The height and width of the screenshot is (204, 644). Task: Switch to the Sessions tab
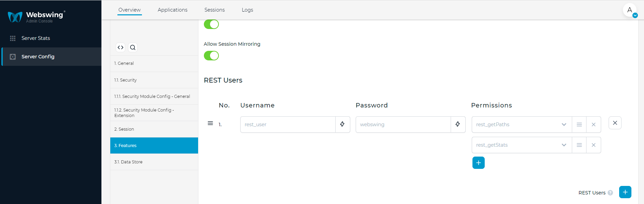[x=214, y=10]
